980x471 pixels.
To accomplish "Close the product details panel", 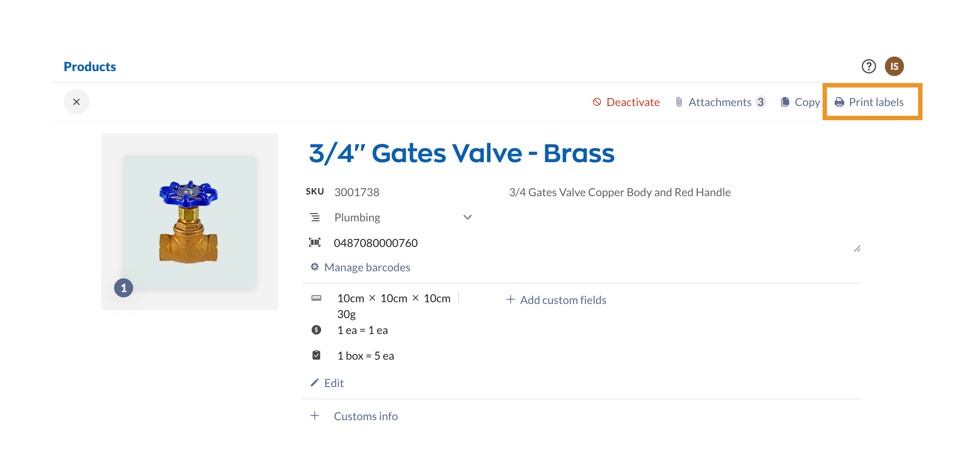I will [77, 102].
